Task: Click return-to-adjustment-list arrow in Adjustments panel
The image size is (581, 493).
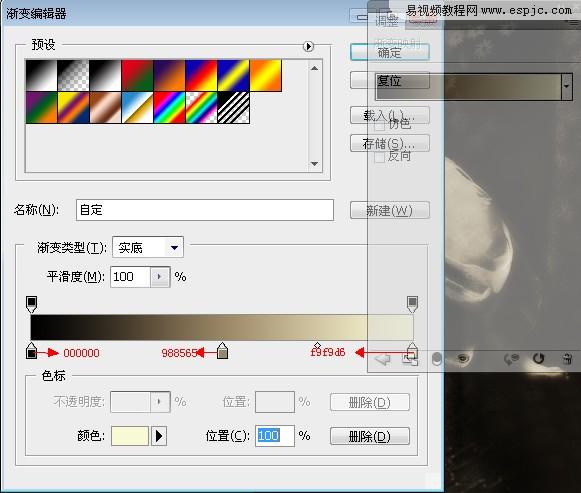Action: [383, 359]
